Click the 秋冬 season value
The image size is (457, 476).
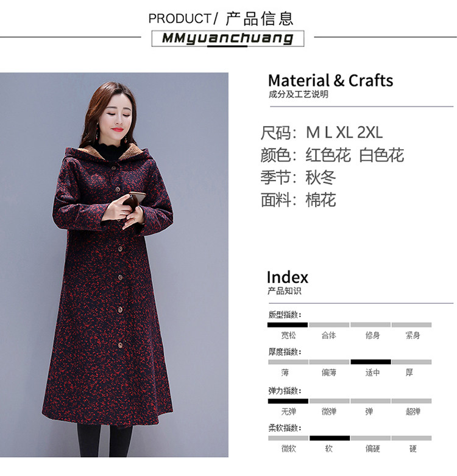321,177
